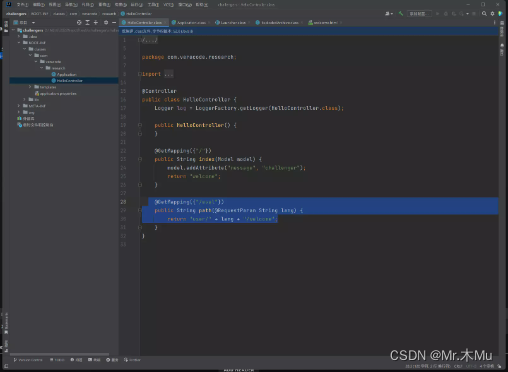Click the line separator CRLF in status bar
This screenshot has width=508, height=372.
[x=458, y=366]
